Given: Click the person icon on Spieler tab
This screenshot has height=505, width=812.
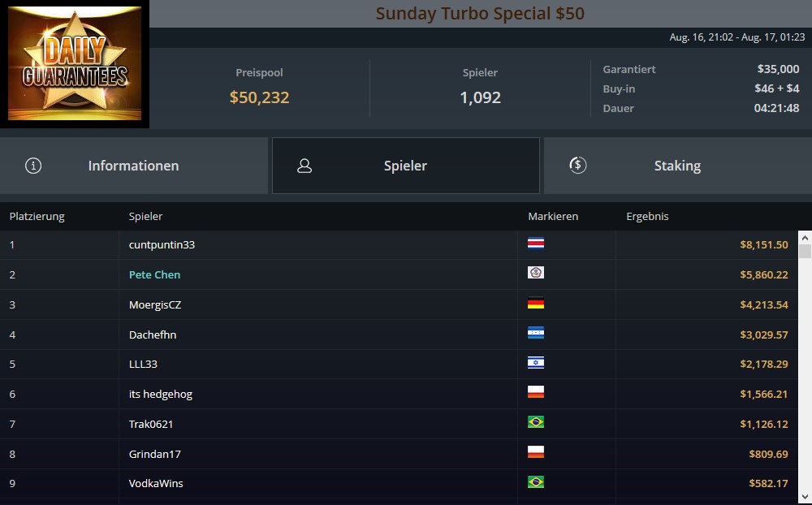Looking at the screenshot, I should [304, 166].
